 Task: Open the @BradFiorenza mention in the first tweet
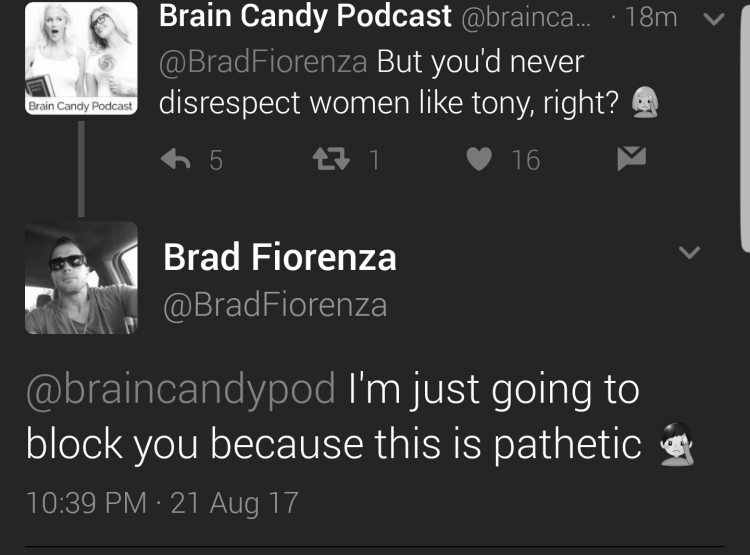[263, 62]
